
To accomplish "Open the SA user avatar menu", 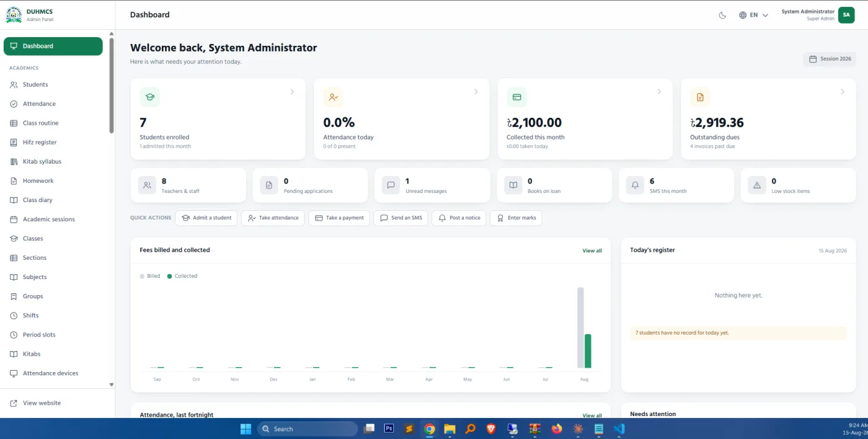I will [846, 15].
